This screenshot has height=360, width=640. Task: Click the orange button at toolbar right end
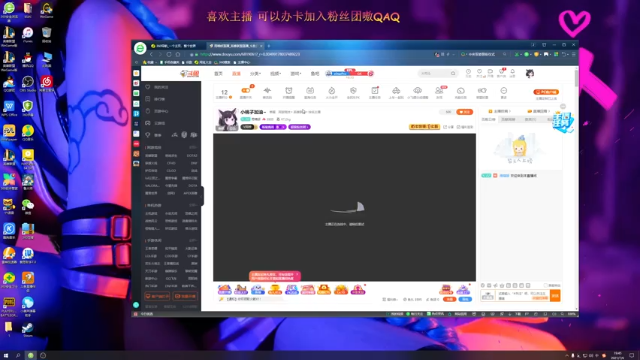pos(546,92)
